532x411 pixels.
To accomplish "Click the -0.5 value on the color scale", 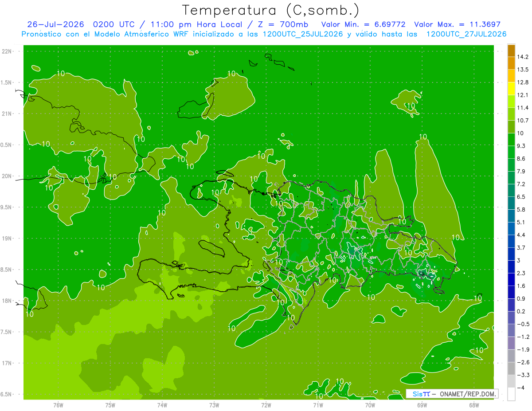I will [523, 324].
